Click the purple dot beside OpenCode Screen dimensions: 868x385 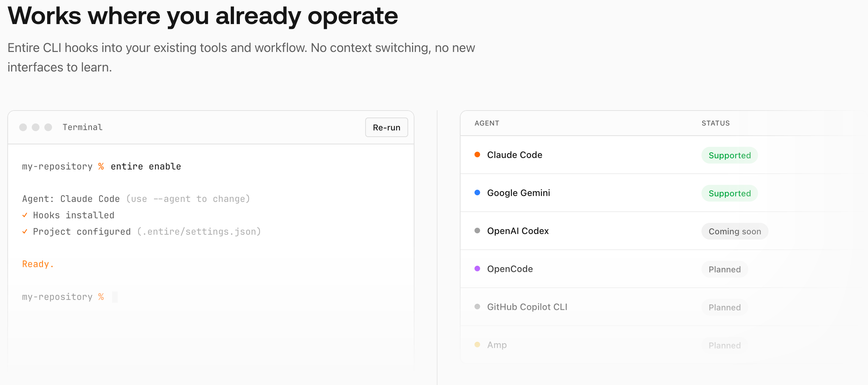point(477,269)
